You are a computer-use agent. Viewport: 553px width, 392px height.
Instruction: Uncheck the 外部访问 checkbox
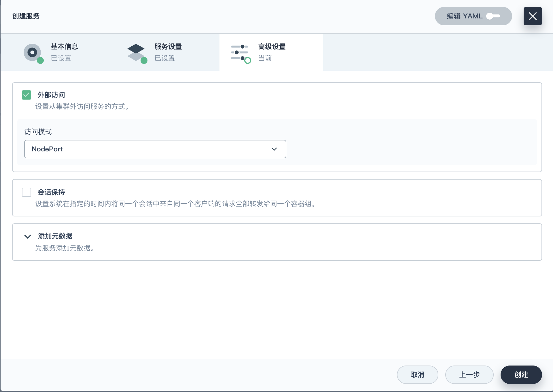[26, 95]
